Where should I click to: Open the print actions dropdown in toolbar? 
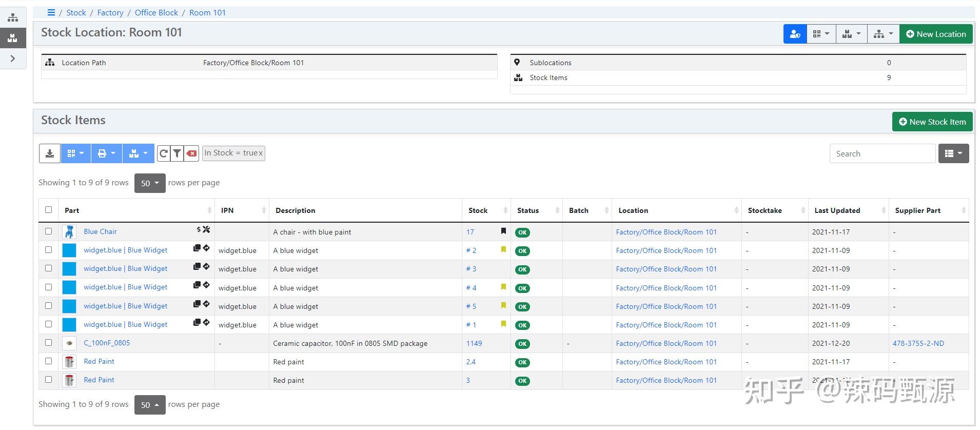107,153
